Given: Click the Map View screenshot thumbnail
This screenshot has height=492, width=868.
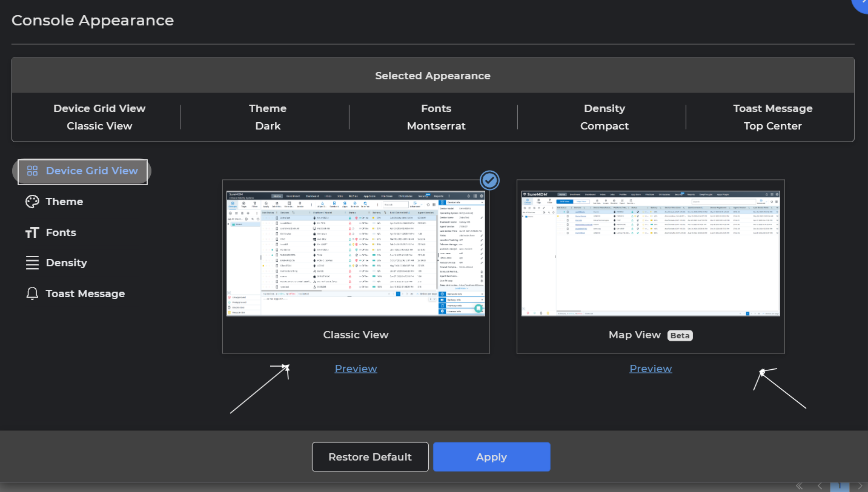Looking at the screenshot, I should pos(651,254).
